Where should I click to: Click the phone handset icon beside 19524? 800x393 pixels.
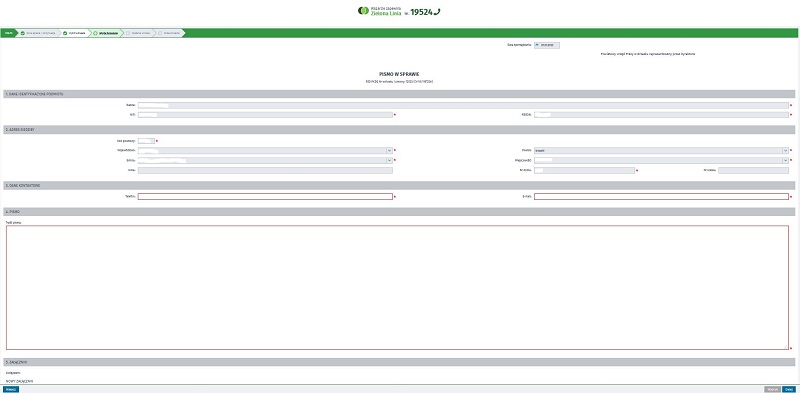pos(437,11)
